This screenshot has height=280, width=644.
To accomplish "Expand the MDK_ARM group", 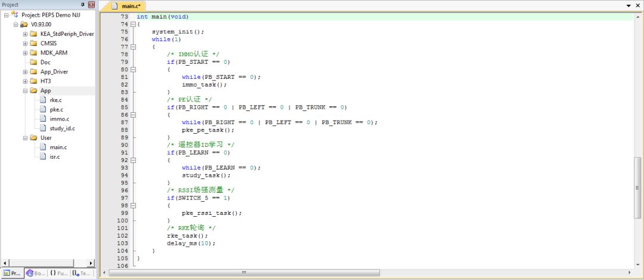I will point(25,53).
